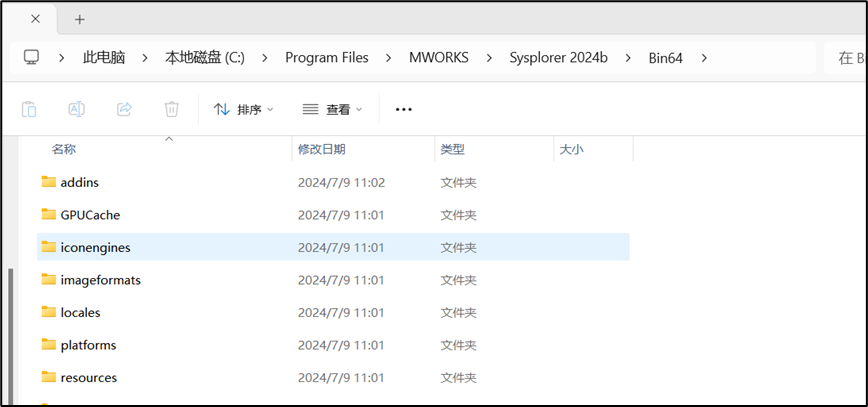Screen dimensions: 868x407
Task: Expand chevron after Program Files
Action: coord(389,58)
